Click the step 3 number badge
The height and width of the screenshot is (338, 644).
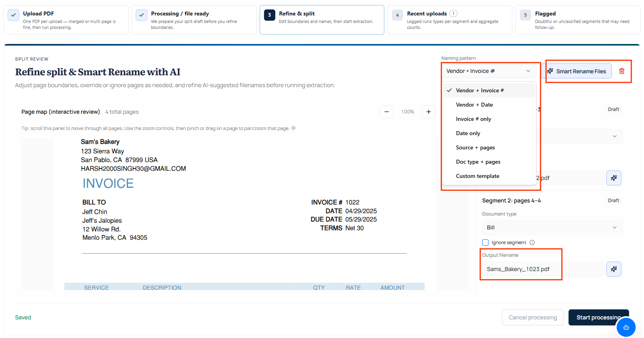point(270,15)
